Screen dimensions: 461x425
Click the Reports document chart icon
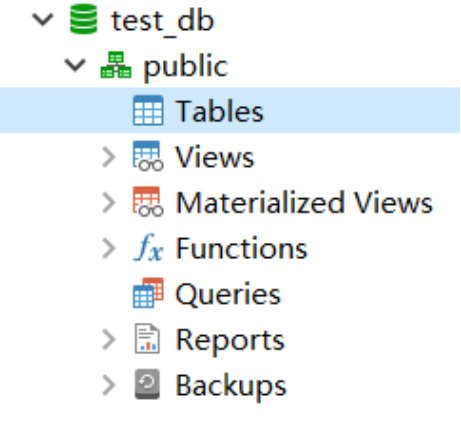(147, 339)
